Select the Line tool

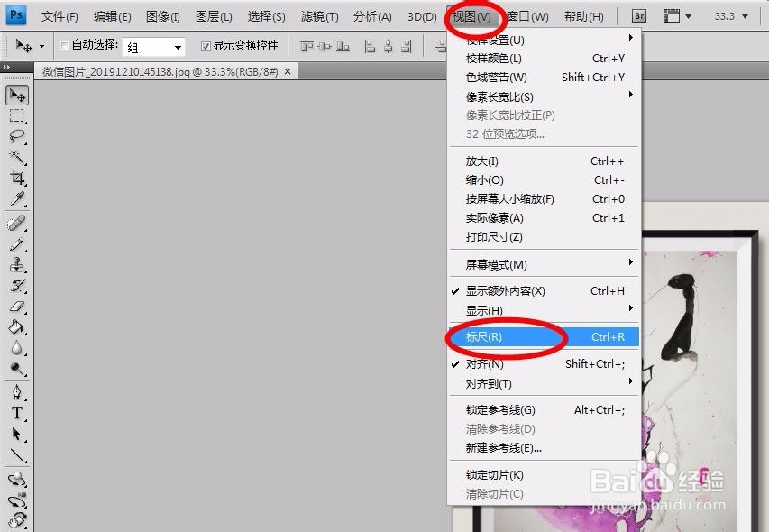click(17, 455)
